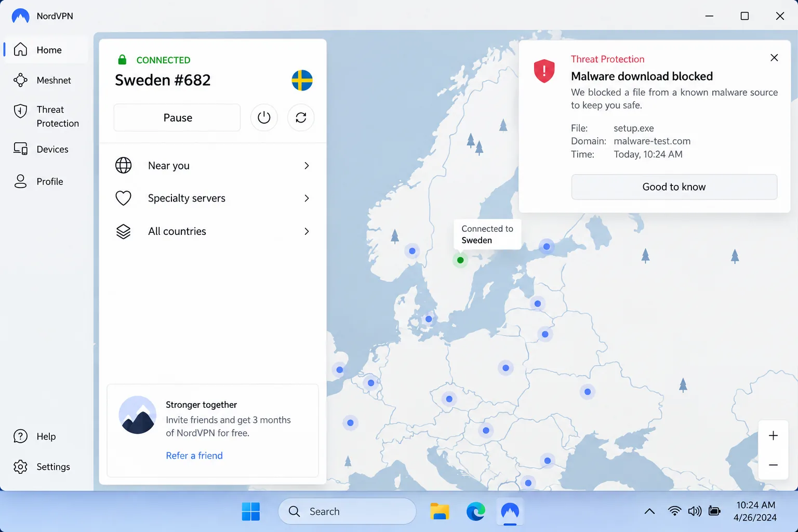Click the layers icon beside All countries
Viewport: 798px width, 532px height.
(123, 231)
